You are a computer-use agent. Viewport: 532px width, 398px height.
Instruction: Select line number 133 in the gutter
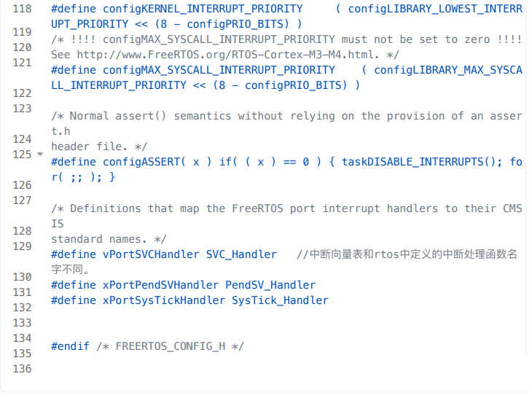click(x=22, y=323)
